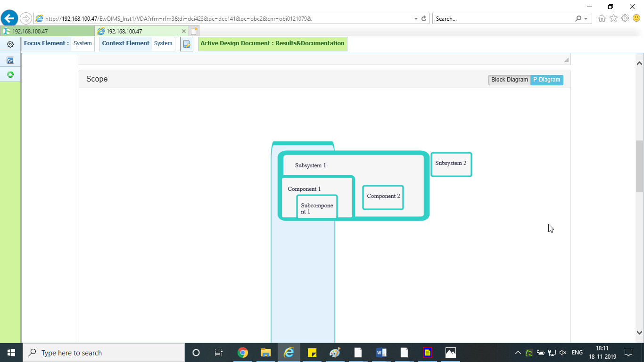
Task: Click the Focus Element System value
Action: pyautogui.click(x=83, y=43)
